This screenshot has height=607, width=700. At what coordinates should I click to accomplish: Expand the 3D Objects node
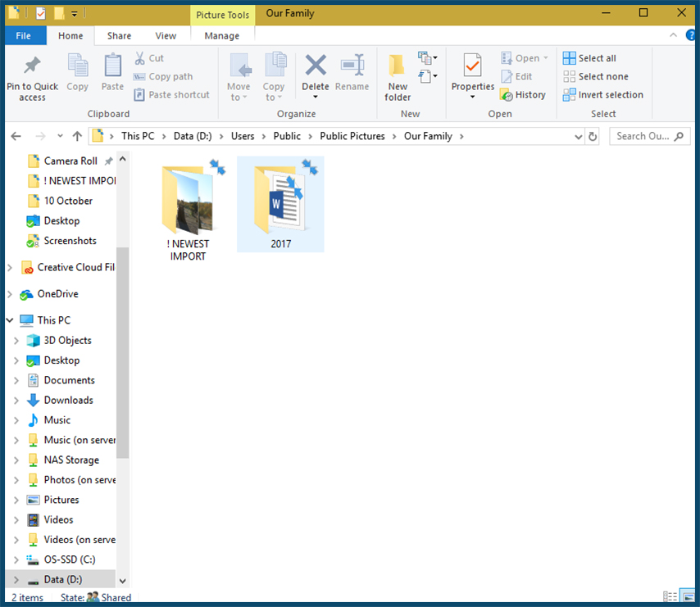coord(16,341)
